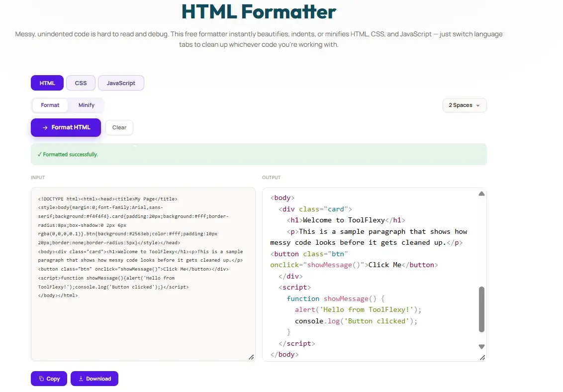Image resolution: width=563 pixels, height=392 pixels.
Task: Click the download icon on Download button
Action: [x=81, y=379]
